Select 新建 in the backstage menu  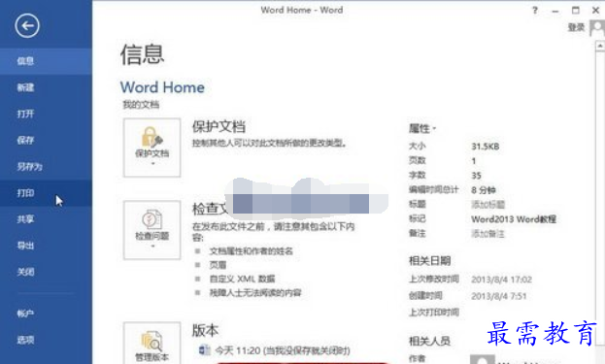(x=46, y=87)
